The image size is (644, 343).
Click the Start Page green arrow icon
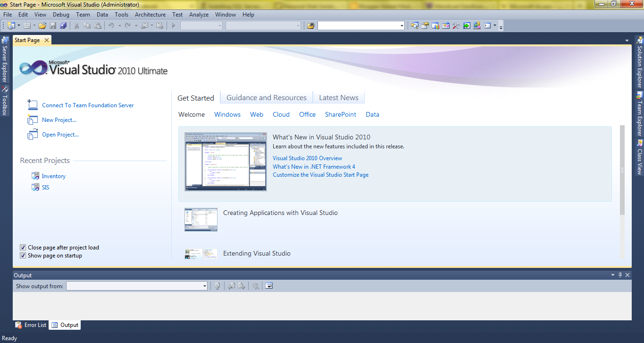click(x=467, y=26)
